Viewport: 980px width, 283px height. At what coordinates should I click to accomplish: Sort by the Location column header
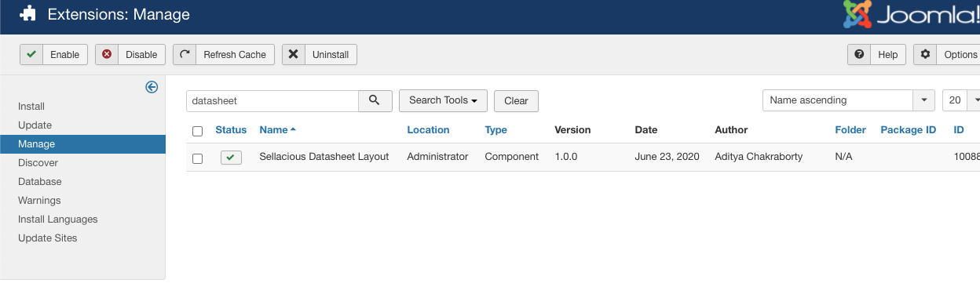click(428, 130)
